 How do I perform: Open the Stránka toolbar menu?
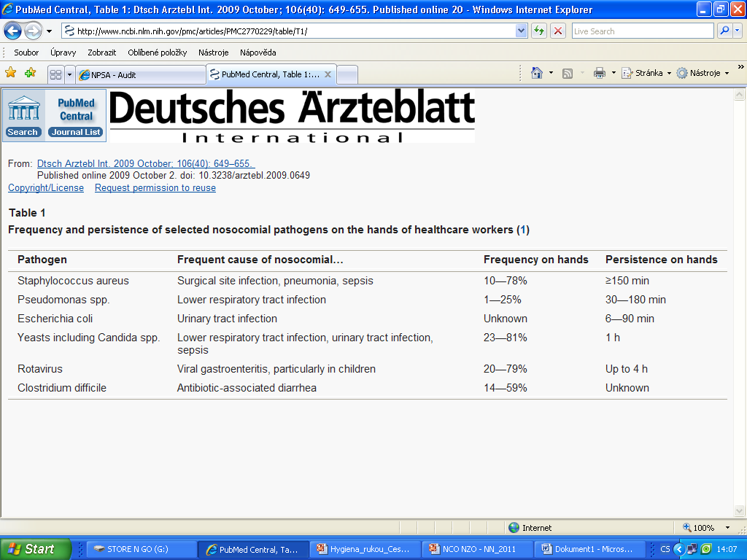pos(646,73)
